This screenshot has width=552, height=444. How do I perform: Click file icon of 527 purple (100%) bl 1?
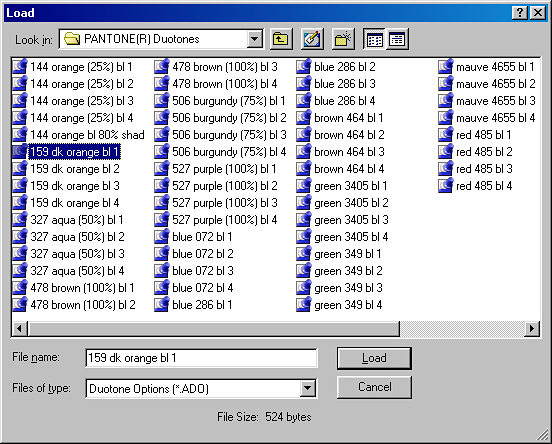162,168
